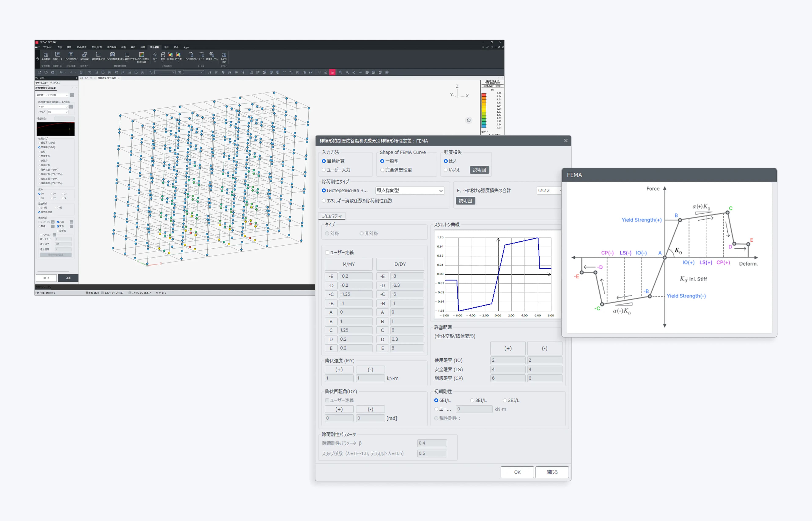The height and width of the screenshot is (521, 812).
Task: Switch to the 結果 ribbon tab
Action: (x=143, y=47)
